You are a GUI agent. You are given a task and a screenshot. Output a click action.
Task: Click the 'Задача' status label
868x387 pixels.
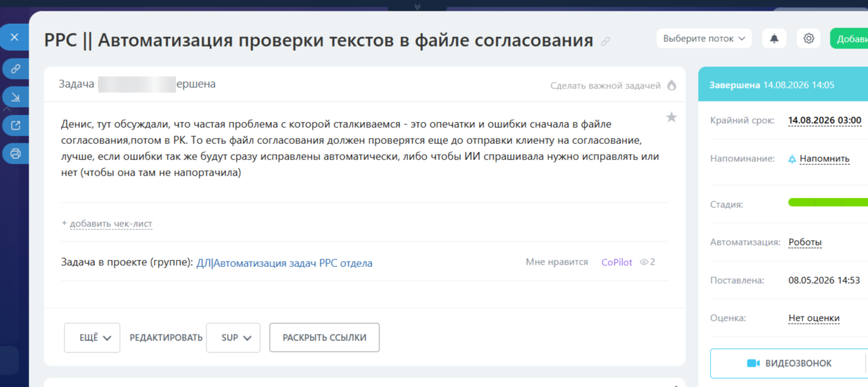tap(76, 84)
